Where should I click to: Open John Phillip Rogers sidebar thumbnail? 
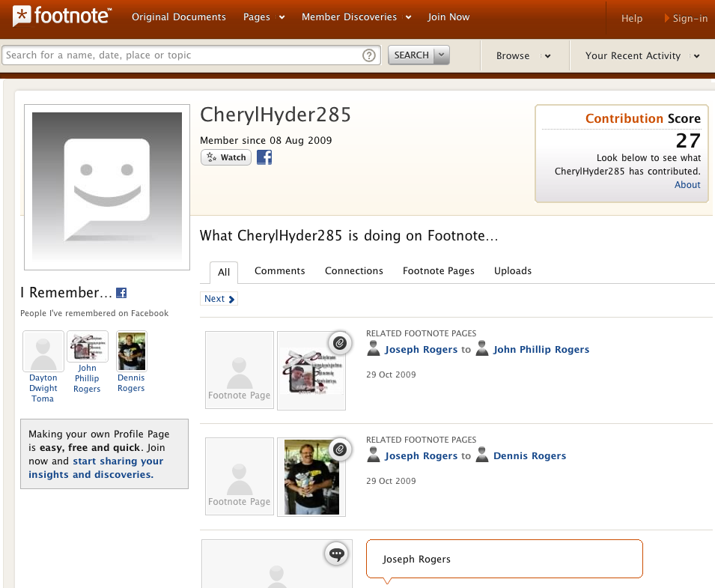(x=88, y=346)
